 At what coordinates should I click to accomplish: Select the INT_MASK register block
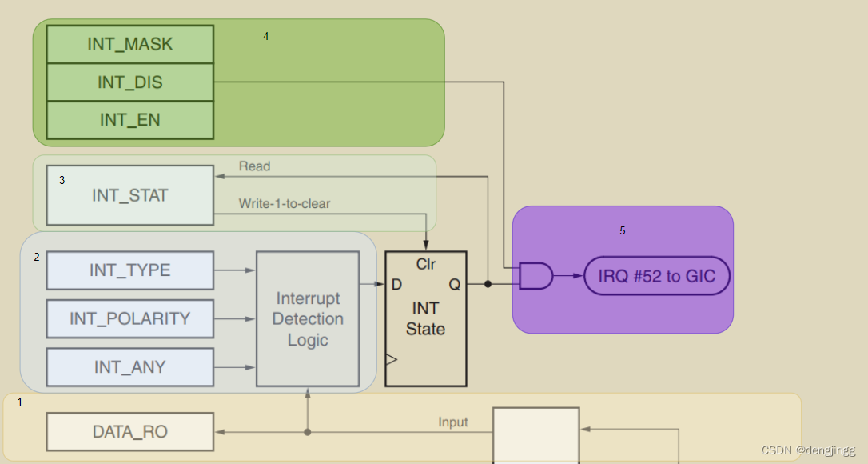click(129, 44)
